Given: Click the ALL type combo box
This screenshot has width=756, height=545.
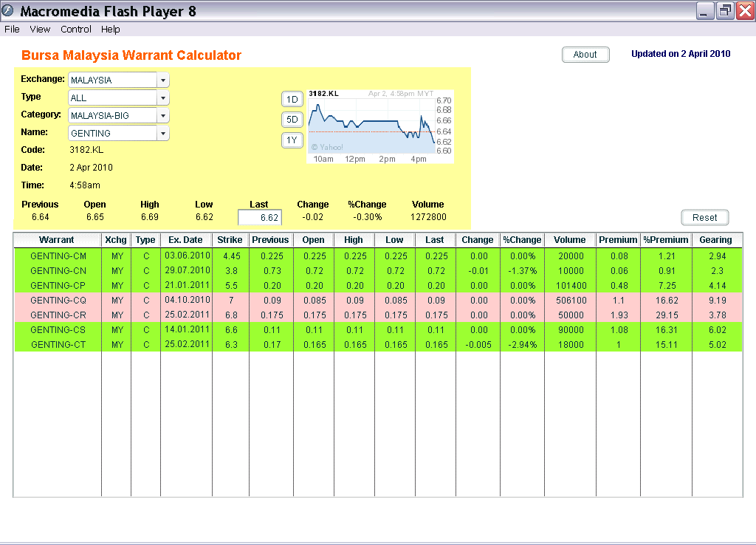Looking at the screenshot, I should click(119, 98).
